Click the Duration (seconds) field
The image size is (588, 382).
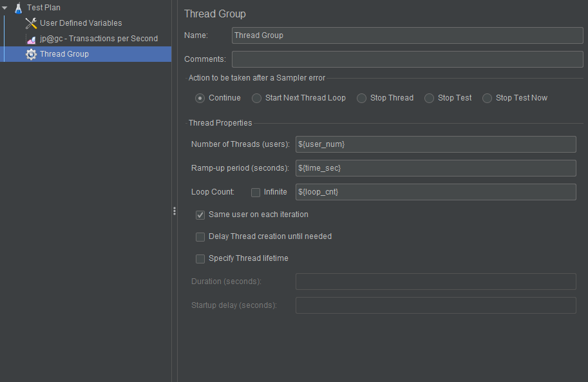pyautogui.click(x=436, y=282)
